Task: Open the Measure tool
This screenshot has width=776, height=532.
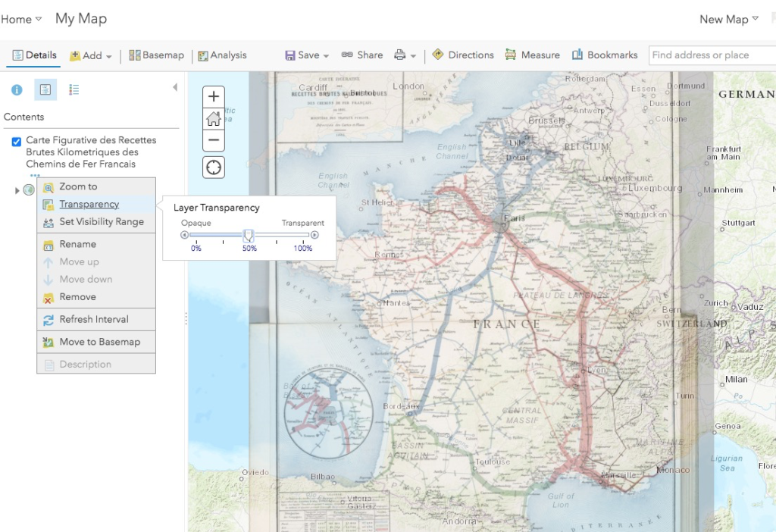Action: pyautogui.click(x=530, y=55)
